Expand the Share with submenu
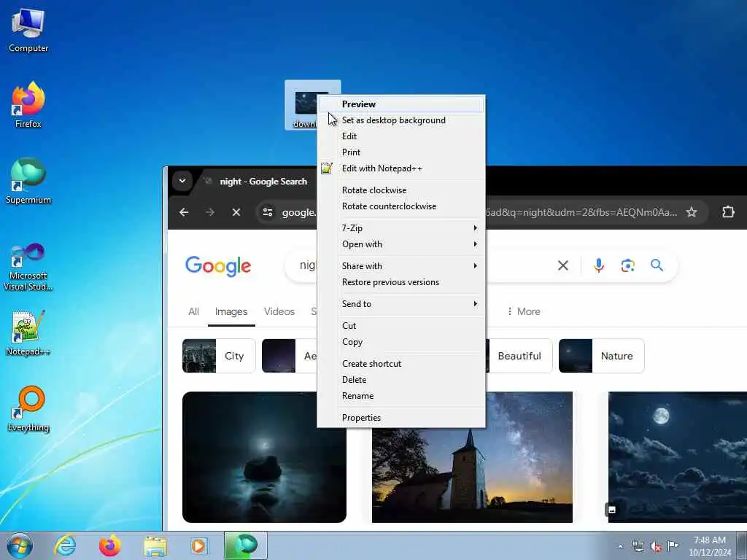 tap(402, 266)
